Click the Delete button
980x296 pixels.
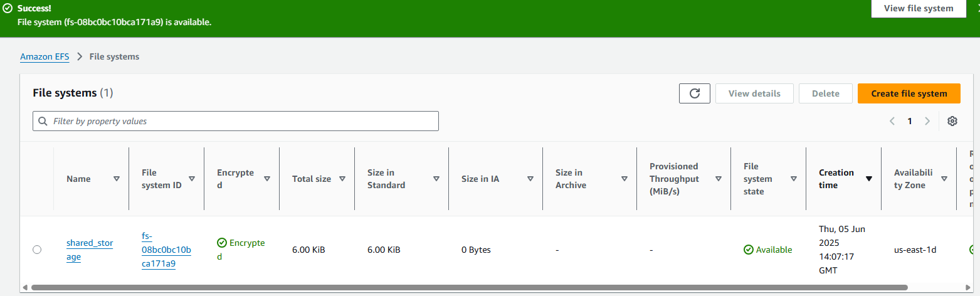(x=826, y=93)
